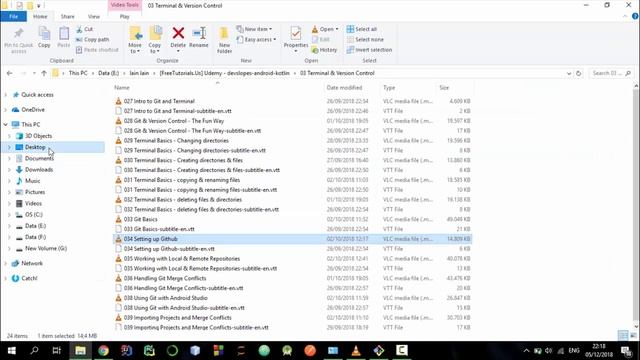640x360 pixels.
Task: Select '038 Using Git with Android Studio' video
Action: [165, 298]
